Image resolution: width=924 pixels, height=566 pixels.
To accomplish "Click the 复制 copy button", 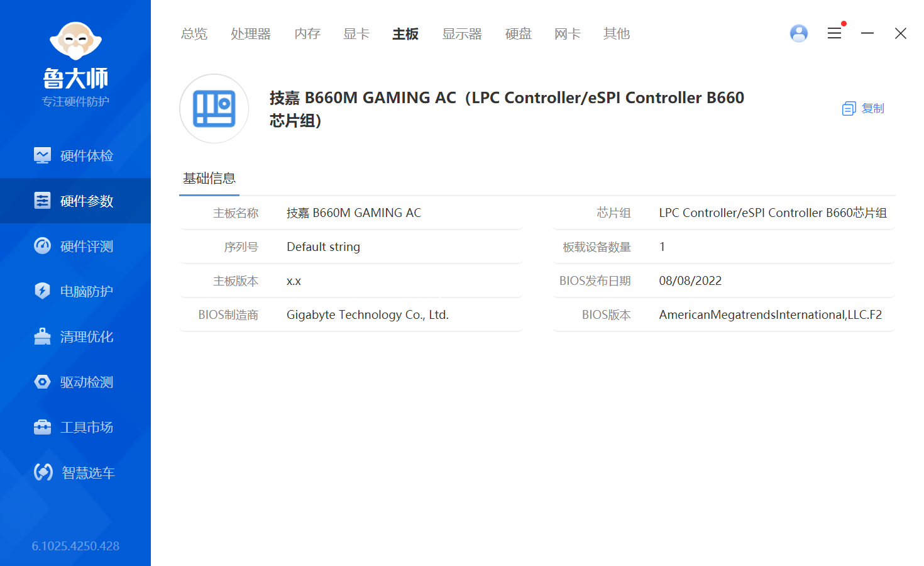I will [863, 108].
